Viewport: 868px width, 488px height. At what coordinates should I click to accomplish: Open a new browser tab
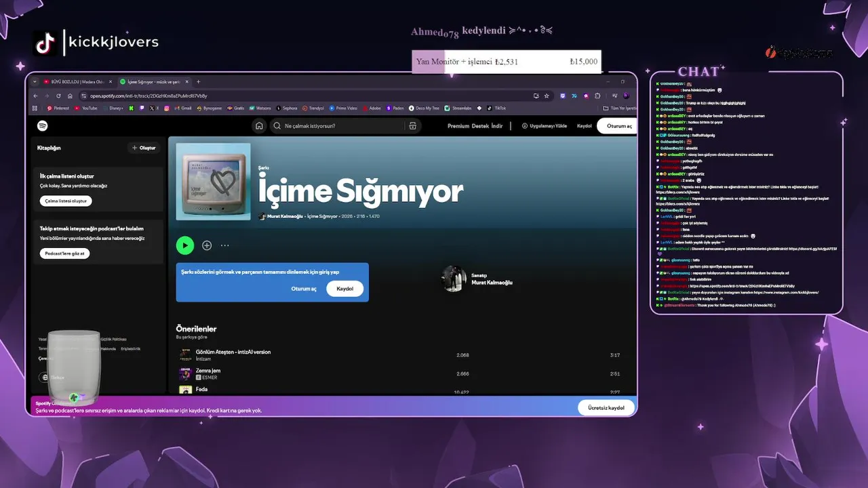(x=198, y=81)
